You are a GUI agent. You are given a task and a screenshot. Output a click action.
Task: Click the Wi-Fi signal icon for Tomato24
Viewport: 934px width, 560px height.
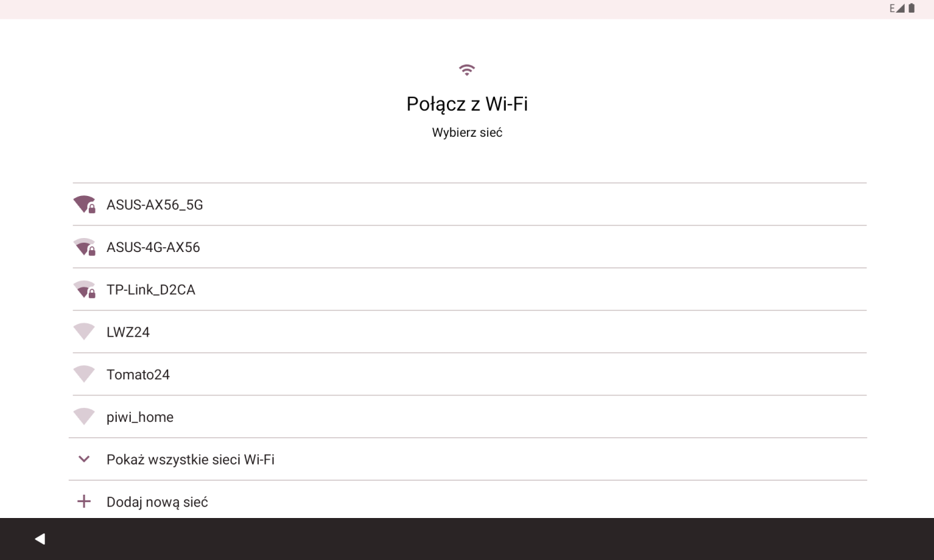point(84,374)
